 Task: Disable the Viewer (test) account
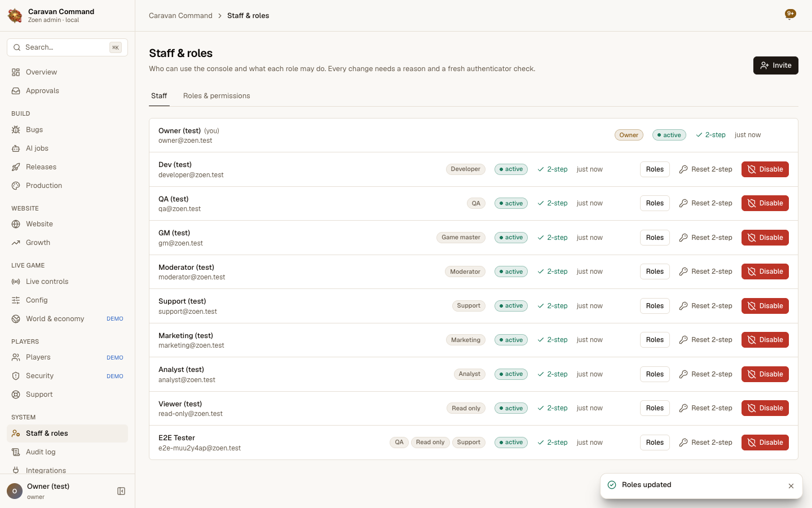coord(765,408)
